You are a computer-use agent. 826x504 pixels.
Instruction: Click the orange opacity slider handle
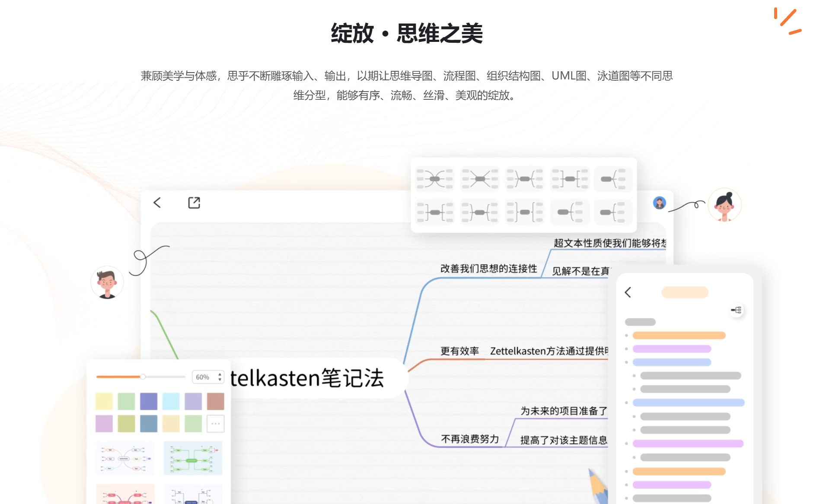[x=143, y=377]
